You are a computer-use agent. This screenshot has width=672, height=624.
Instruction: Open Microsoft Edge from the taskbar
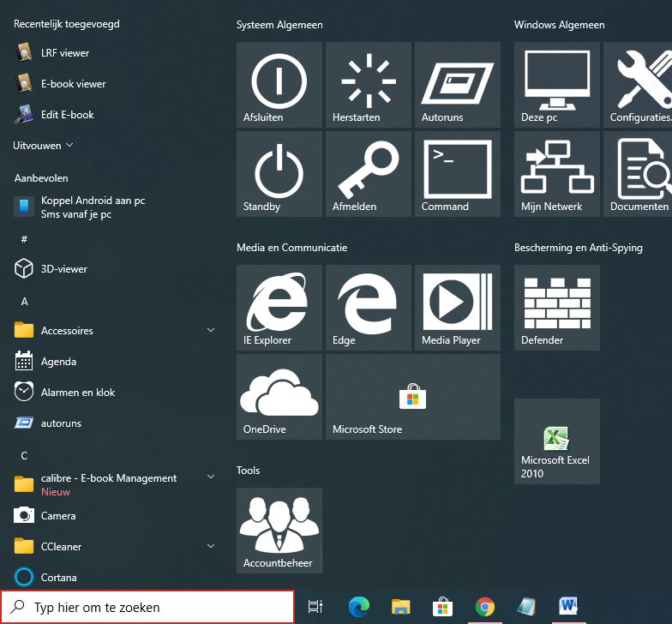[x=359, y=607]
